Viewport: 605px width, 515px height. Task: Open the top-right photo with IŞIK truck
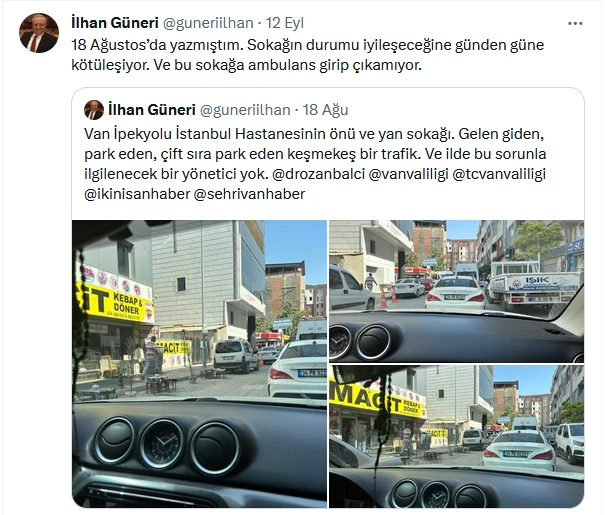[x=456, y=291]
